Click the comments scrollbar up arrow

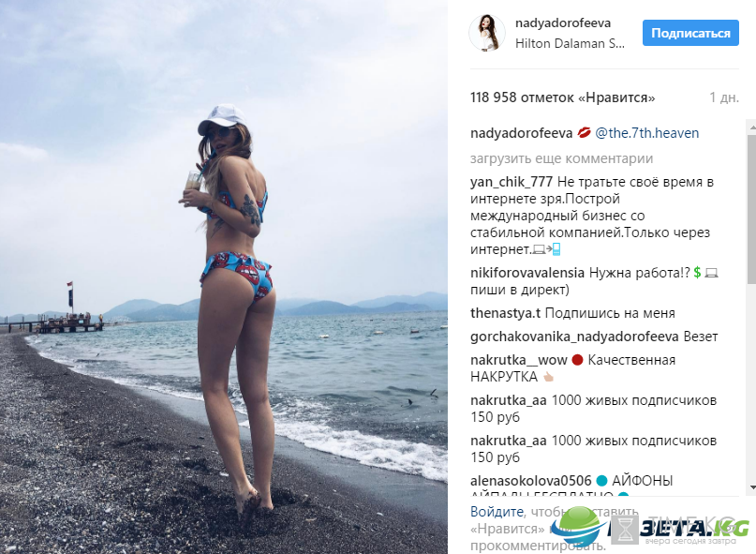point(751,127)
